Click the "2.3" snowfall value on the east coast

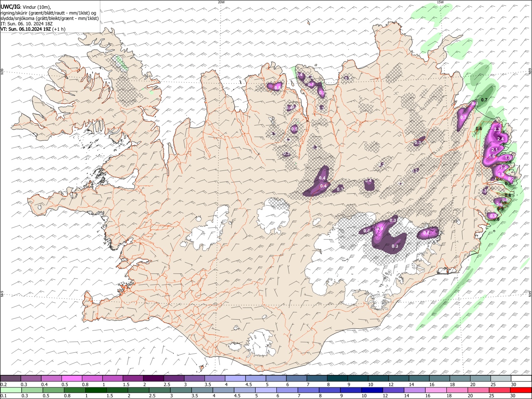pyautogui.click(x=497, y=130)
